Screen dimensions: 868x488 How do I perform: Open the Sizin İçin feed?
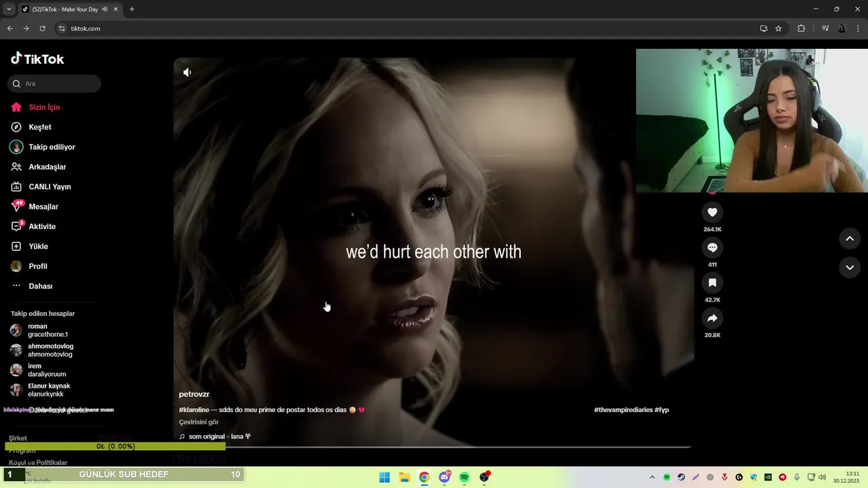point(35,107)
